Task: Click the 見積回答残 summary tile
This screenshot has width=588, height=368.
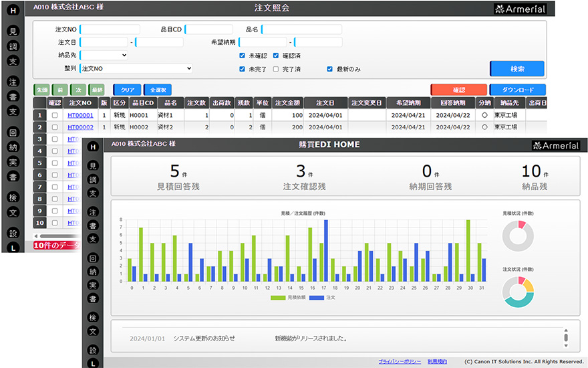Action: (174, 177)
